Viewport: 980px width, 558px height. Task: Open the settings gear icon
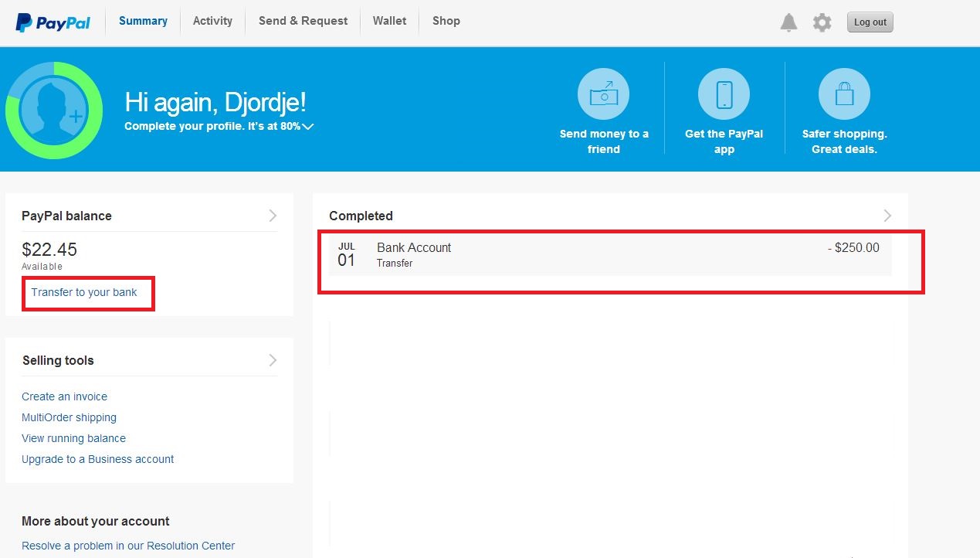point(822,22)
